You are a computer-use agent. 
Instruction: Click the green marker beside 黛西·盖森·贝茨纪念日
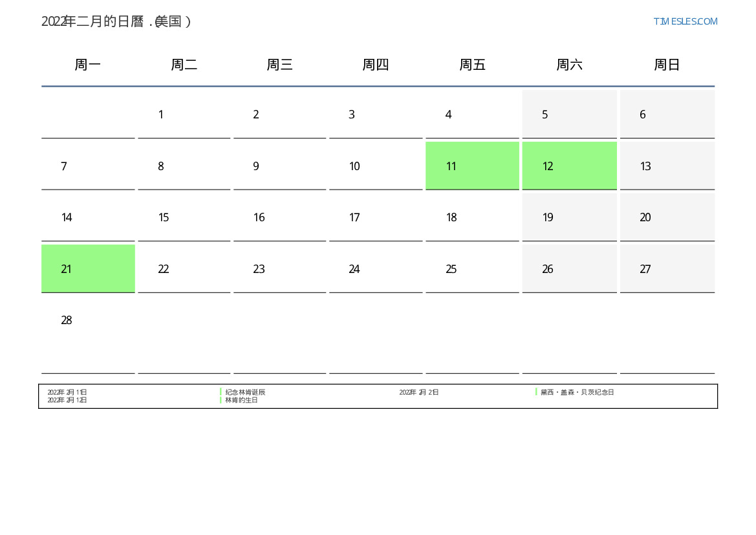tap(536, 392)
